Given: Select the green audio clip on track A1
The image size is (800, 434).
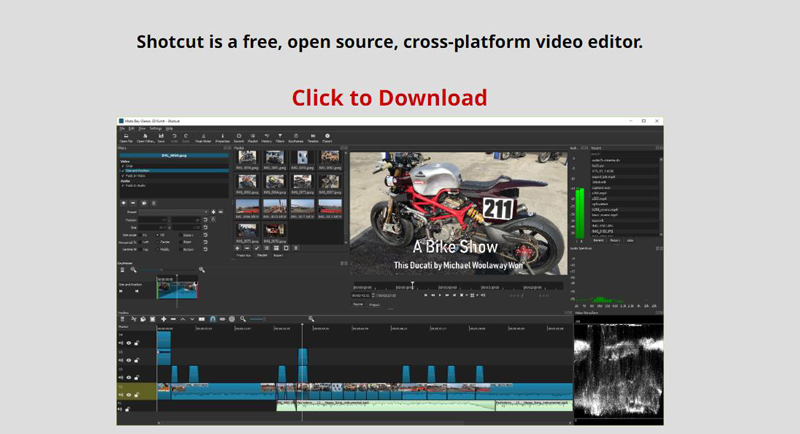Looking at the screenshot, I should click(x=396, y=405).
